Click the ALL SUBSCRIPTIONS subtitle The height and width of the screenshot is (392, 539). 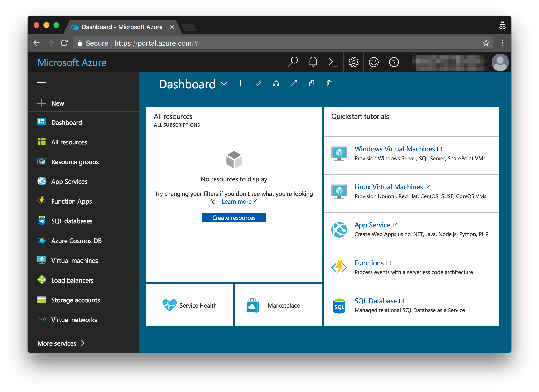click(x=177, y=125)
